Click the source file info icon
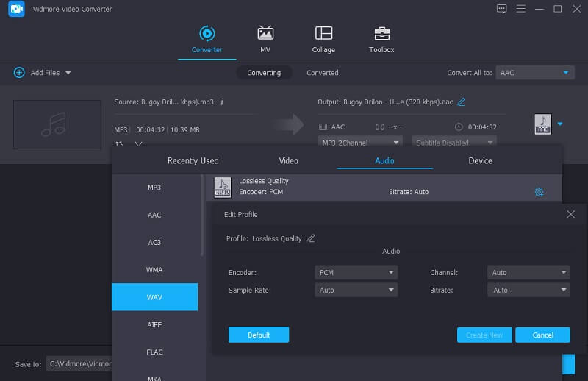This screenshot has width=588, height=381. click(222, 102)
